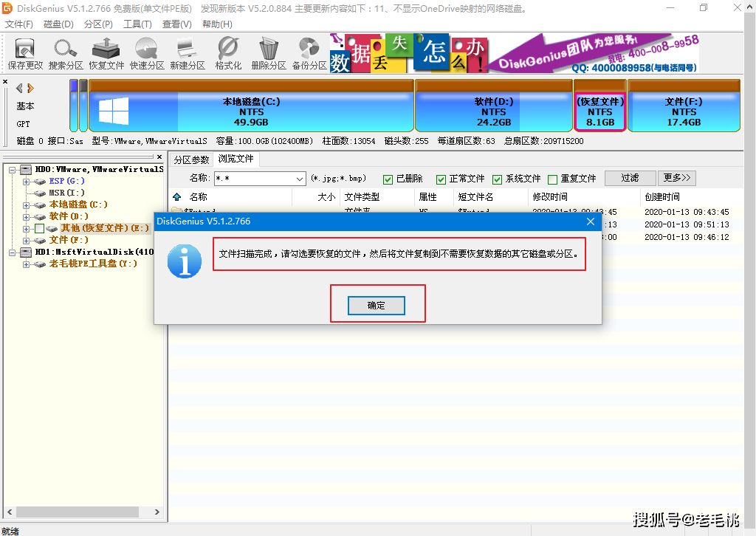Select the 软件(D:) partition block in disk map

(x=494, y=106)
